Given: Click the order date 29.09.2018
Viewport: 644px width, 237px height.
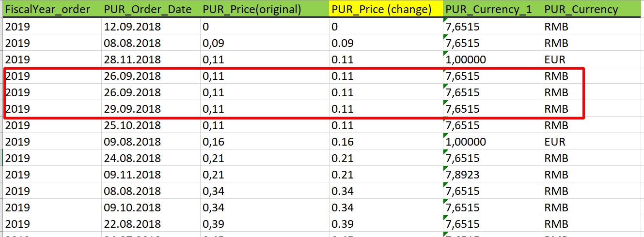Looking at the screenshot, I should pyautogui.click(x=132, y=109).
